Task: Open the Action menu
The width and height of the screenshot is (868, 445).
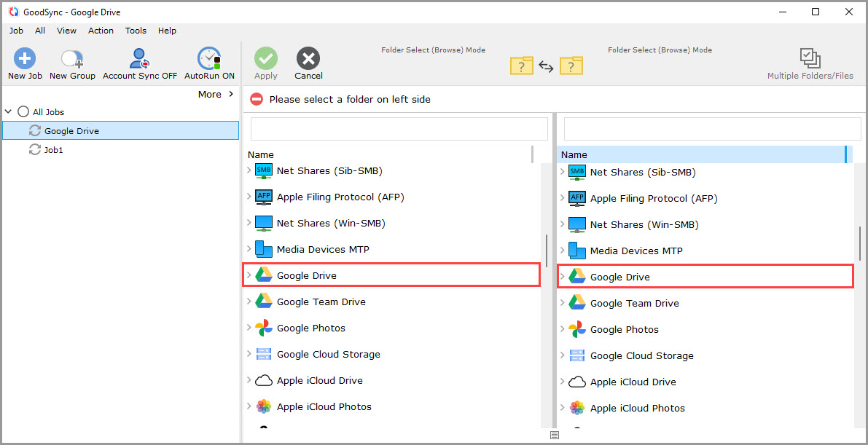Action: pos(101,31)
